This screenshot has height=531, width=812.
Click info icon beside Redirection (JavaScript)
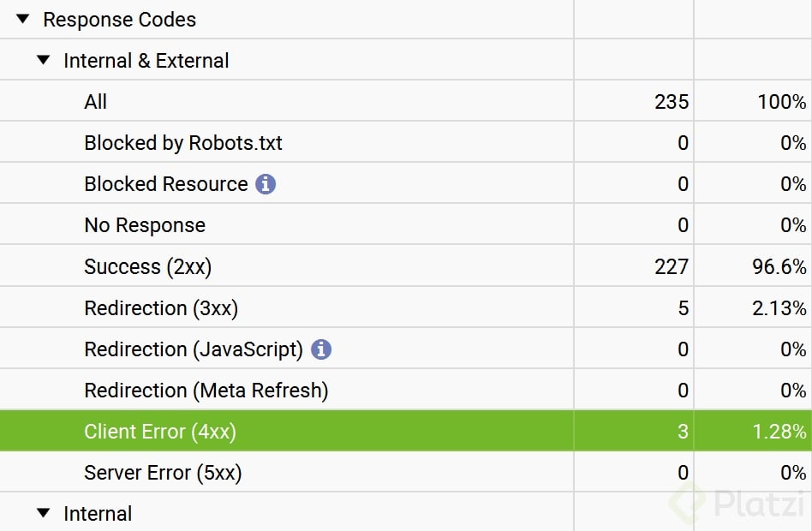[x=321, y=349]
